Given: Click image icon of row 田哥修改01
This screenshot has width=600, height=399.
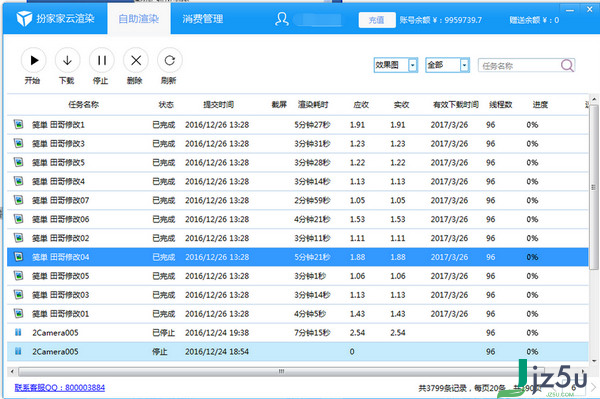Looking at the screenshot, I should [x=18, y=313].
